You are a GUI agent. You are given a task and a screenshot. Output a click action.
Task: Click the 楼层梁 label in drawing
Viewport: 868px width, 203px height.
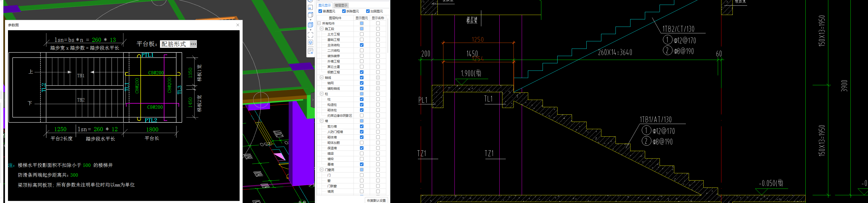pyautogui.click(x=472, y=21)
